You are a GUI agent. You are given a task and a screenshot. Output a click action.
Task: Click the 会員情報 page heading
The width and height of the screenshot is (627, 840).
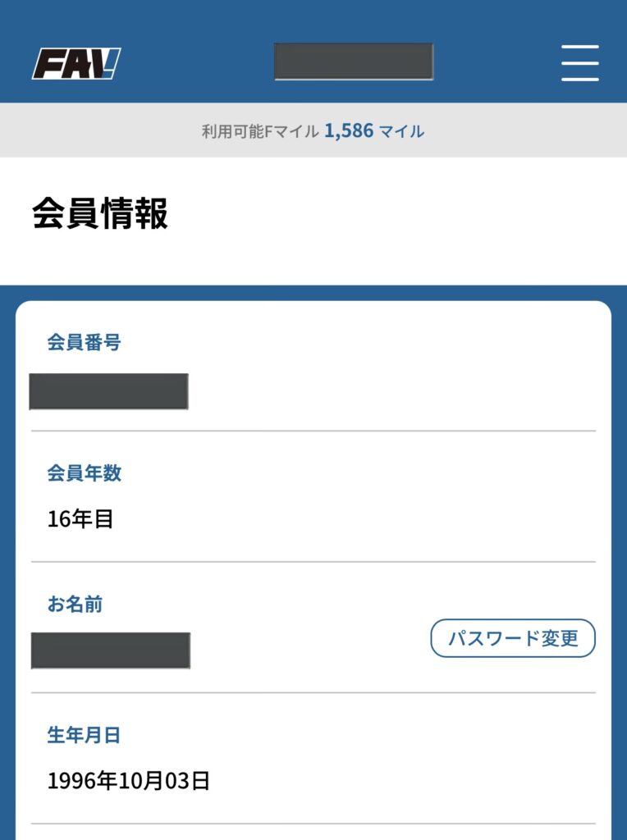coord(100,214)
